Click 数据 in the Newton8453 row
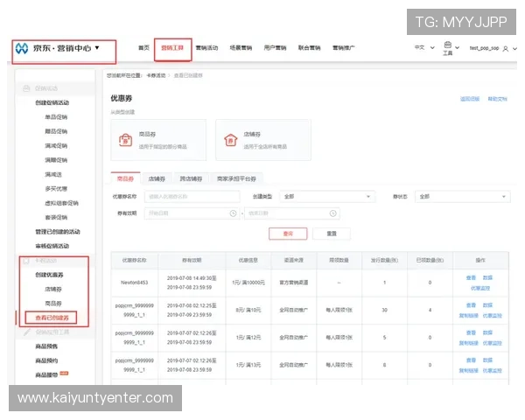 487,278
